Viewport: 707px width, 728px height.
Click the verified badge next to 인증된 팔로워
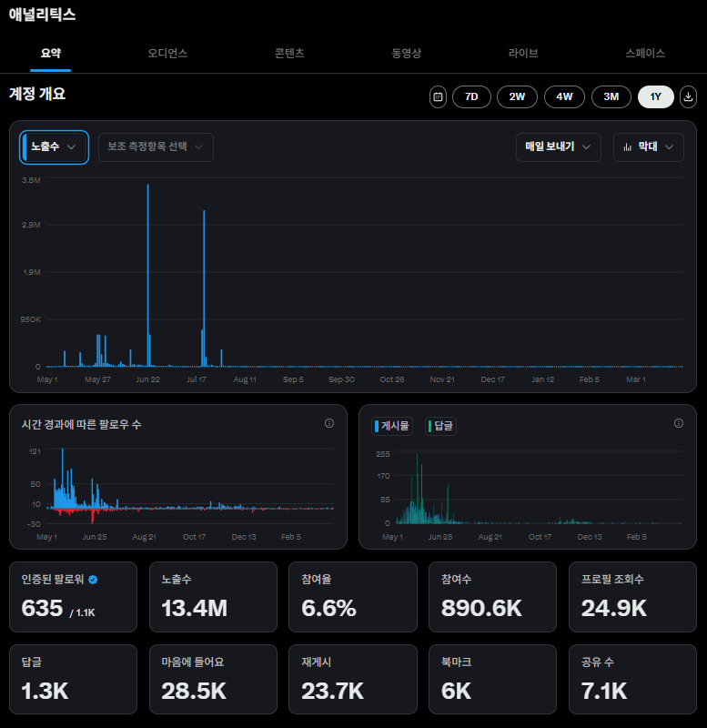[93, 580]
